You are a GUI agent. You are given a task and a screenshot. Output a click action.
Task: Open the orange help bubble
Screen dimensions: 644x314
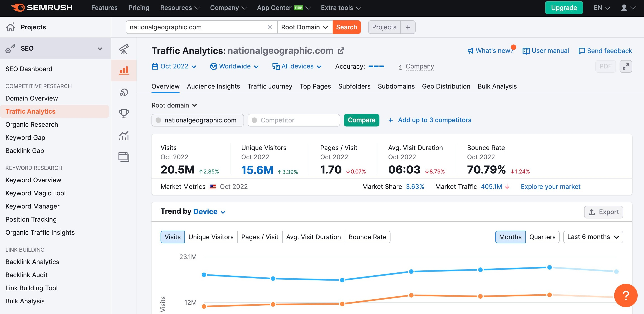click(625, 295)
